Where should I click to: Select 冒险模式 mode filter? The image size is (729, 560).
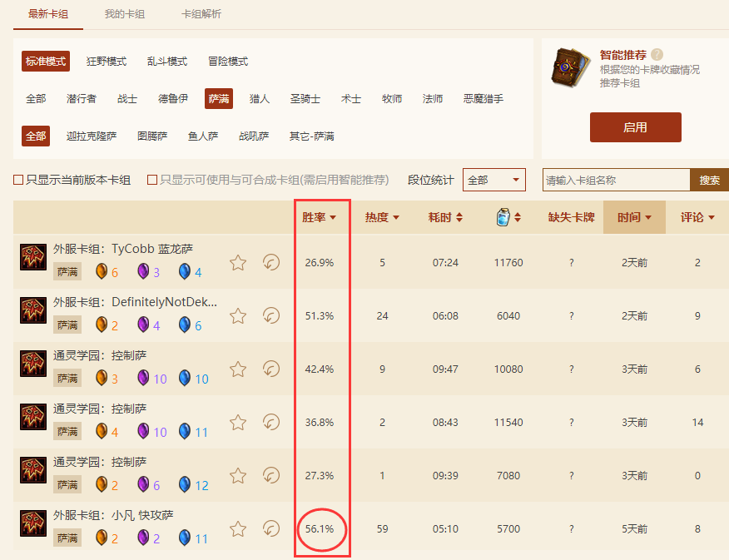click(228, 62)
